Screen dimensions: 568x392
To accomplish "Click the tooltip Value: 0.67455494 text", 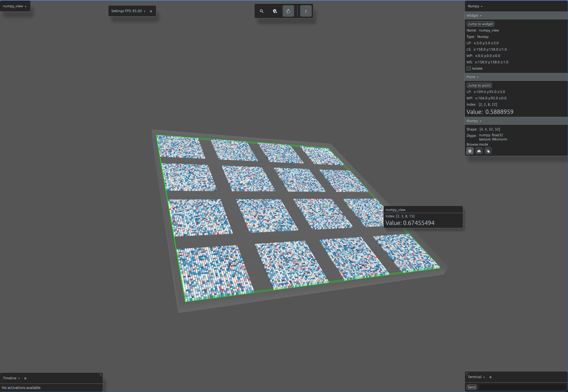I will 410,223.
